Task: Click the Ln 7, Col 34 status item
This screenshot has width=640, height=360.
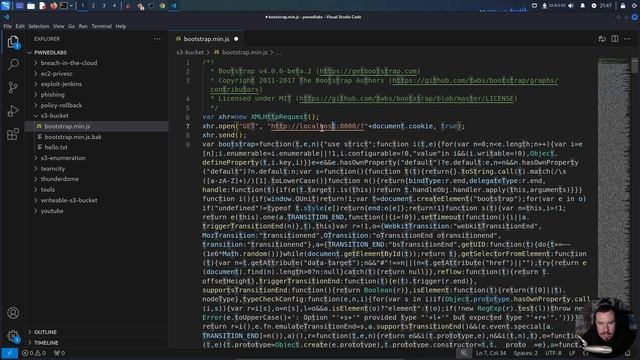Action: coord(491,353)
